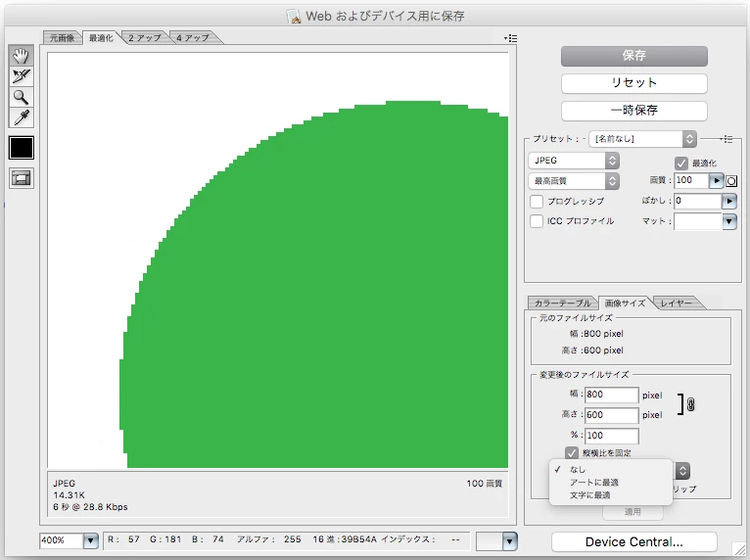Open the 画質 slider arrow

coord(716,181)
